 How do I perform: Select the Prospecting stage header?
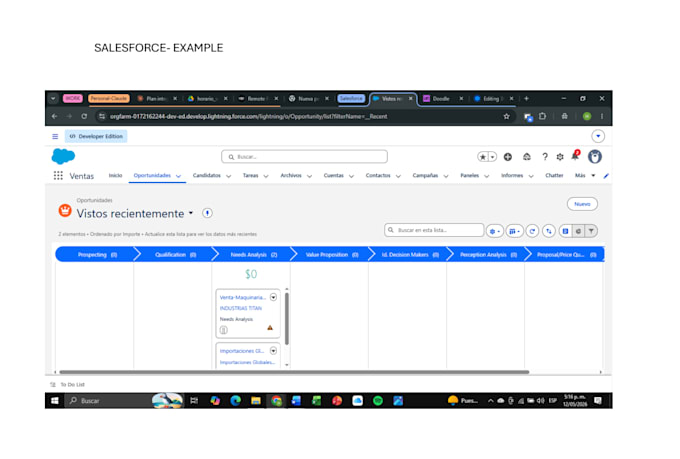pos(95,255)
